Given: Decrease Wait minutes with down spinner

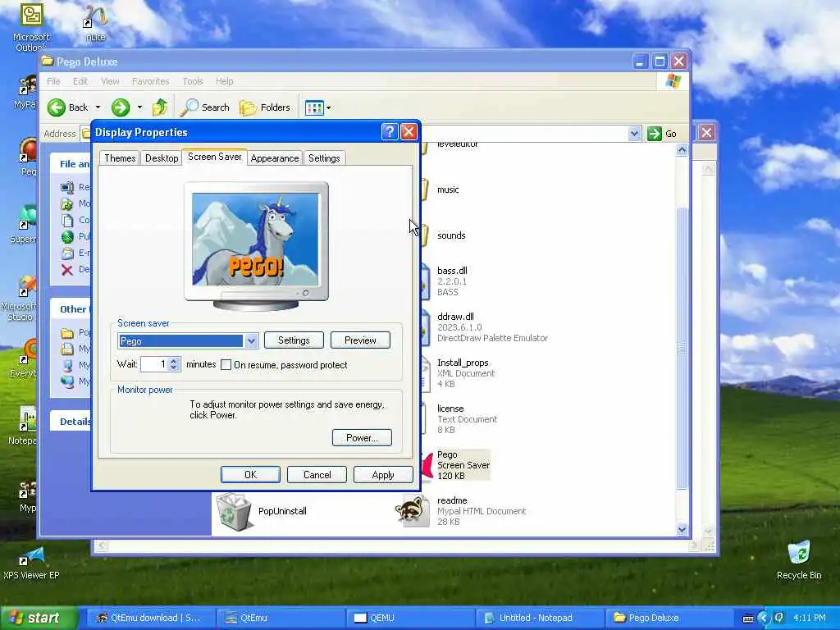Looking at the screenshot, I should pyautogui.click(x=174, y=368).
